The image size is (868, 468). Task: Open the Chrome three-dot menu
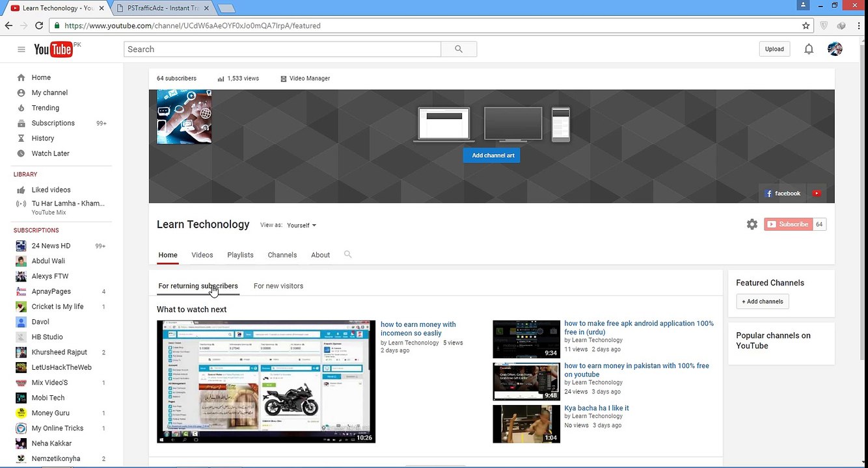(858, 25)
